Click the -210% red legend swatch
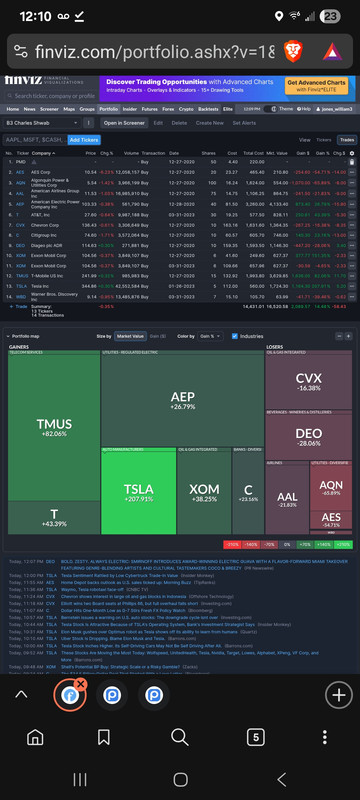 [x=232, y=544]
